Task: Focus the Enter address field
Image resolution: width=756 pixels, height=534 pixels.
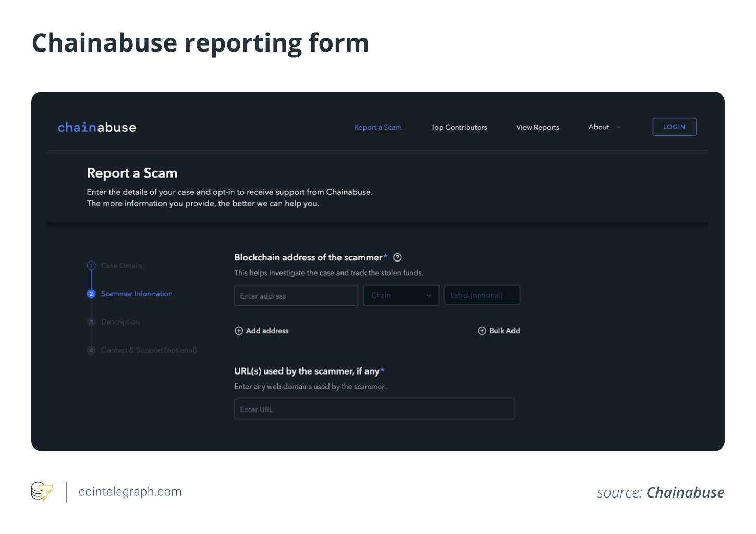Action: pos(296,295)
